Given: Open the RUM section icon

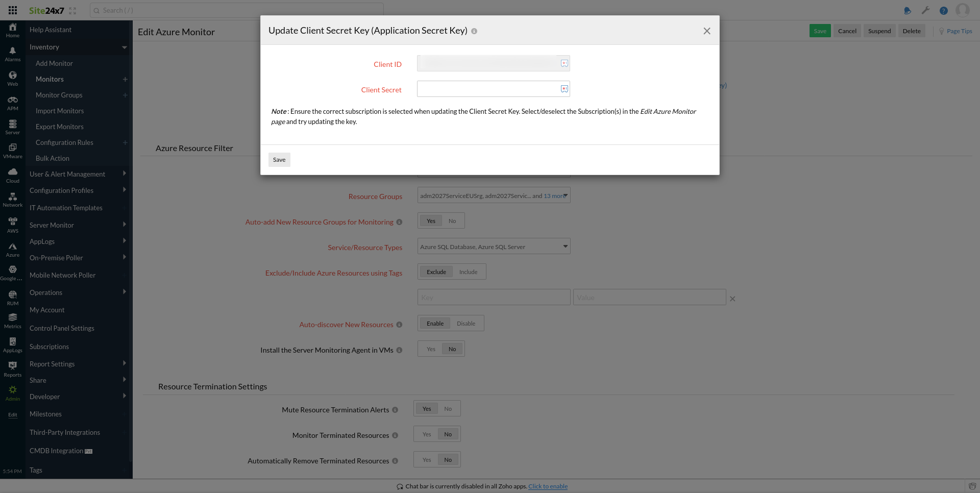Looking at the screenshot, I should pyautogui.click(x=13, y=298).
